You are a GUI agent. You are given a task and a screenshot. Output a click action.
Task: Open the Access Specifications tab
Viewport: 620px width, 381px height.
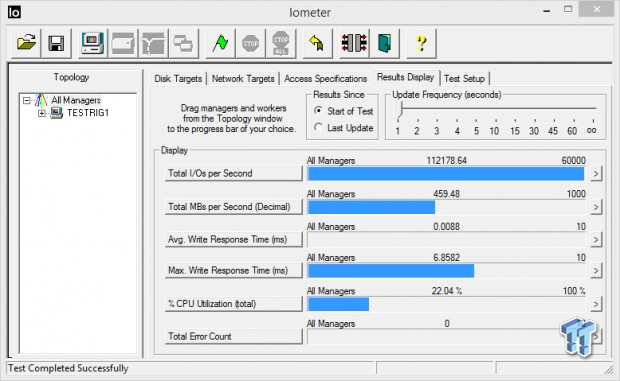(325, 79)
